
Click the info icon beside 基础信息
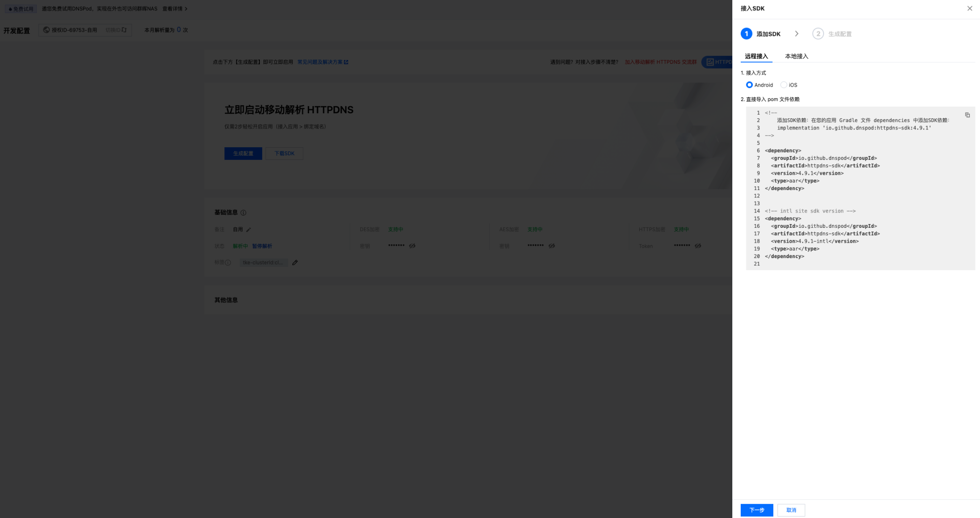[243, 213]
